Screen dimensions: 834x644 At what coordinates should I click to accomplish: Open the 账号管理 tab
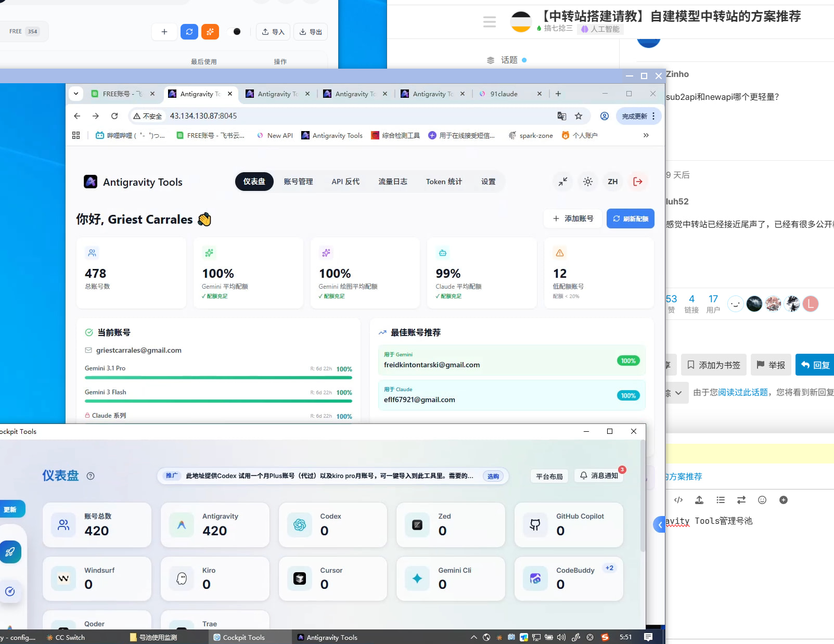click(299, 182)
